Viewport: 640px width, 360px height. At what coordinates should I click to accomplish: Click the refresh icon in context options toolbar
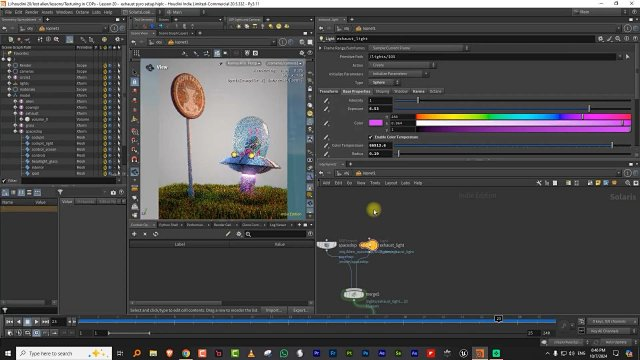156,234
